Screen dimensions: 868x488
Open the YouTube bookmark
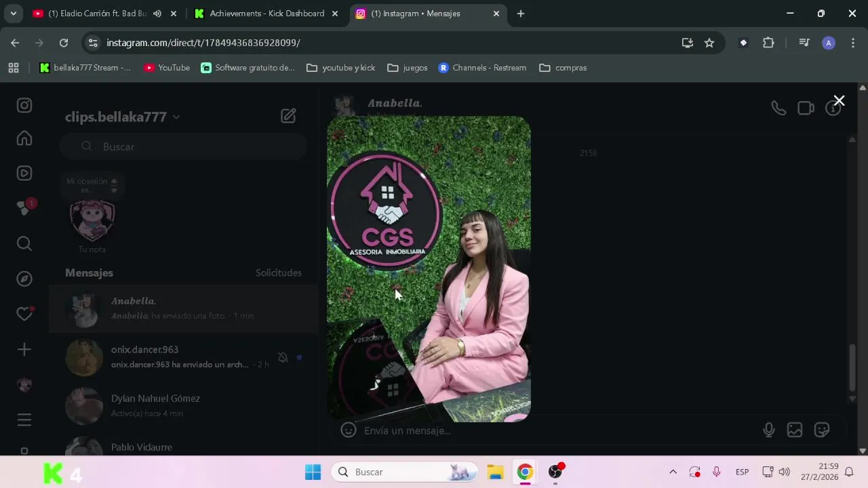pos(167,68)
